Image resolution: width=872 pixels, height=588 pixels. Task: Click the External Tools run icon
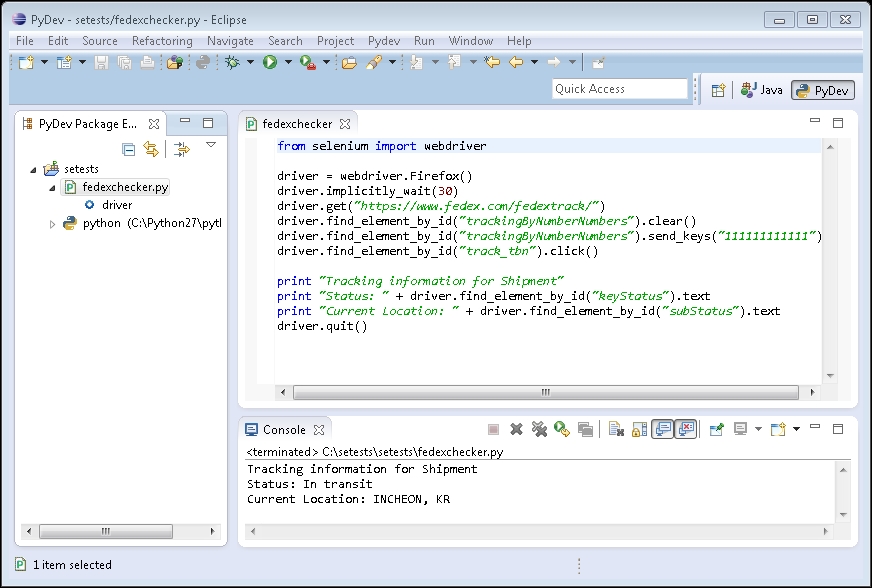(x=308, y=62)
